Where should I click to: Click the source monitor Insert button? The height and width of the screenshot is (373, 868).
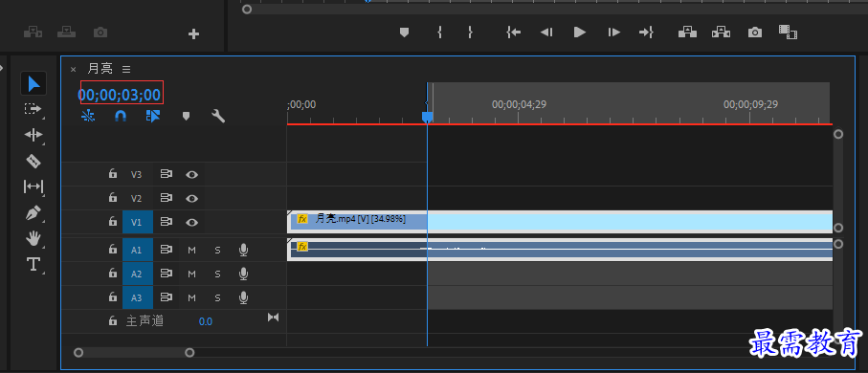coord(33,33)
